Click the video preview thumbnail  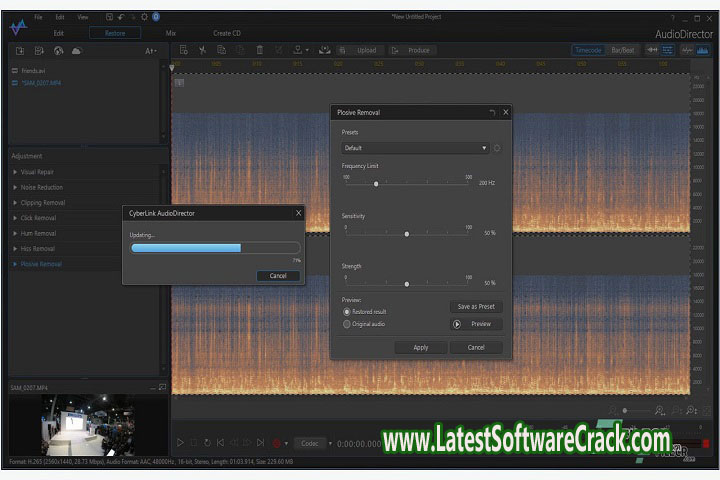88,425
